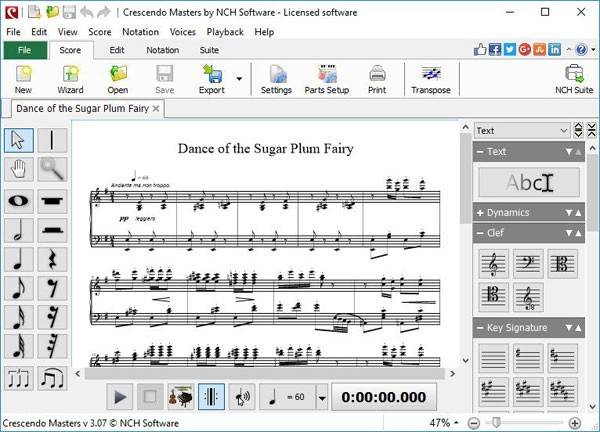The width and height of the screenshot is (600, 432).
Task: Switch to the Suite ribbon tab
Action: [x=209, y=49]
